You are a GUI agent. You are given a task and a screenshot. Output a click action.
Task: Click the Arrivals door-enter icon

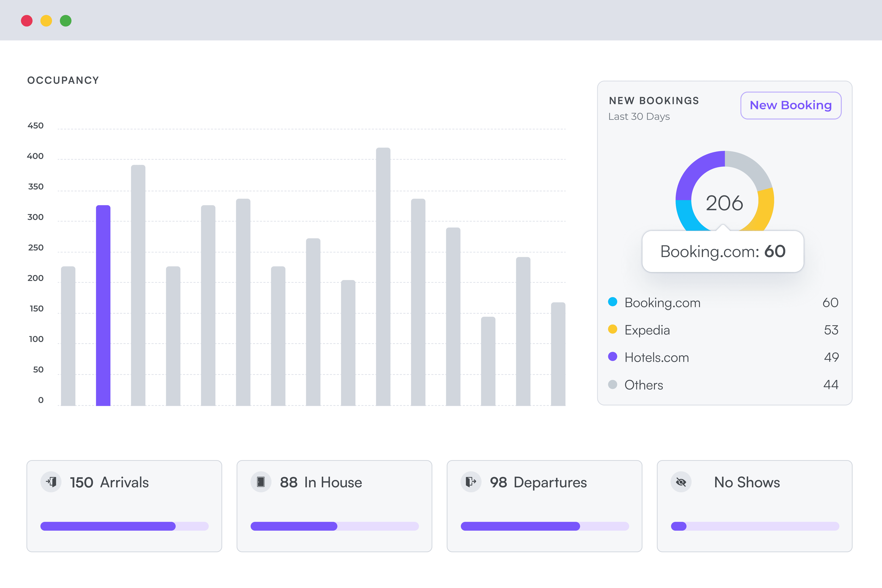tap(51, 482)
